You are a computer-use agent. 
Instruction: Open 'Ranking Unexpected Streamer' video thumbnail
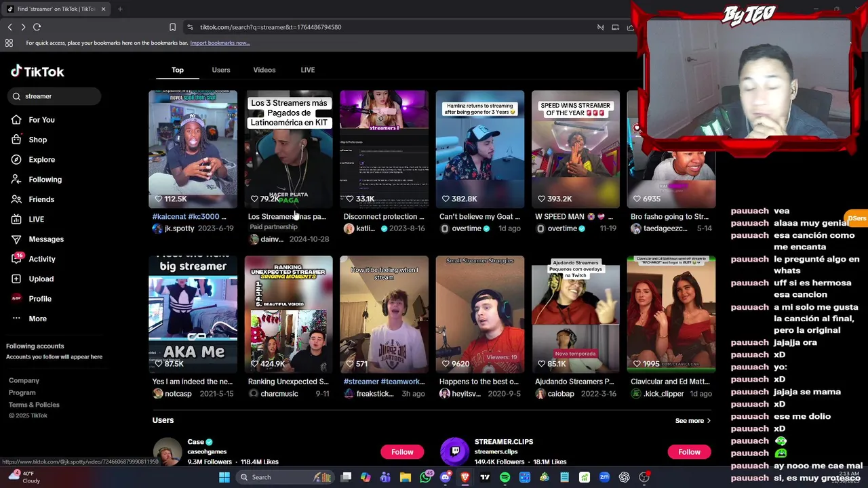point(289,314)
